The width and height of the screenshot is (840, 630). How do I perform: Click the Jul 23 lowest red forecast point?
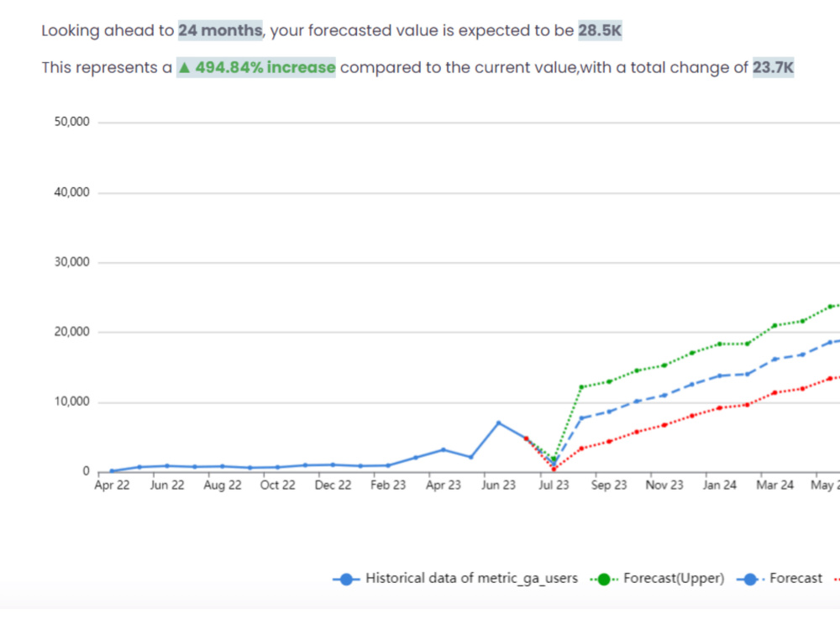tap(554, 470)
